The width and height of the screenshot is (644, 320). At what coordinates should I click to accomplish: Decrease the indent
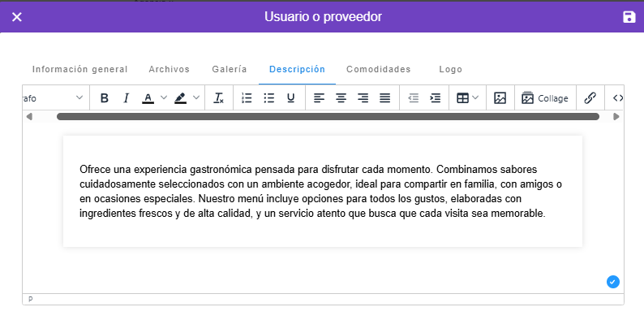click(x=413, y=98)
